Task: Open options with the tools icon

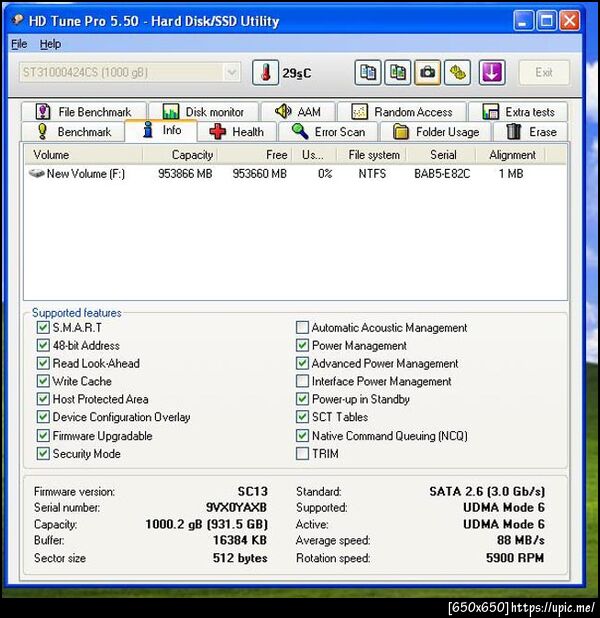Action: [457, 73]
